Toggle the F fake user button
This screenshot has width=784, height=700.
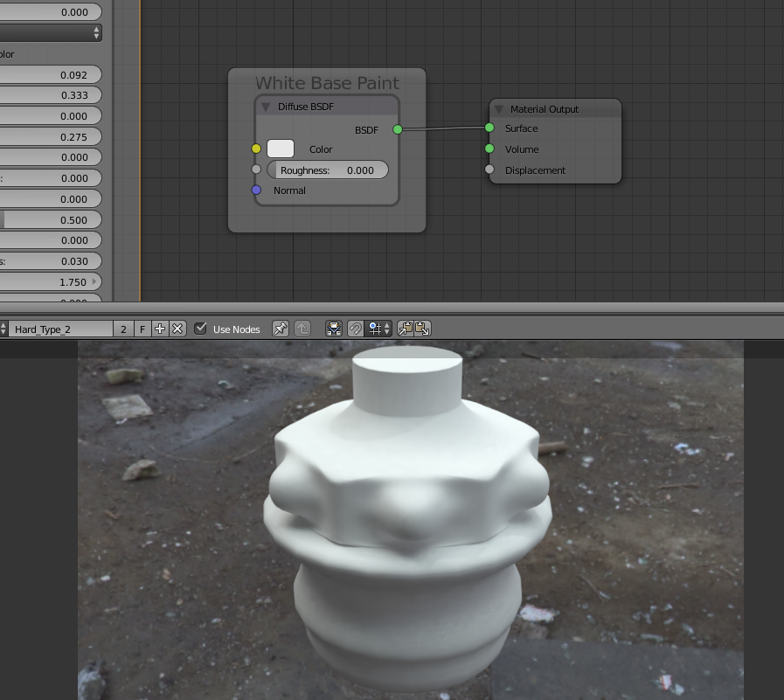[142, 329]
